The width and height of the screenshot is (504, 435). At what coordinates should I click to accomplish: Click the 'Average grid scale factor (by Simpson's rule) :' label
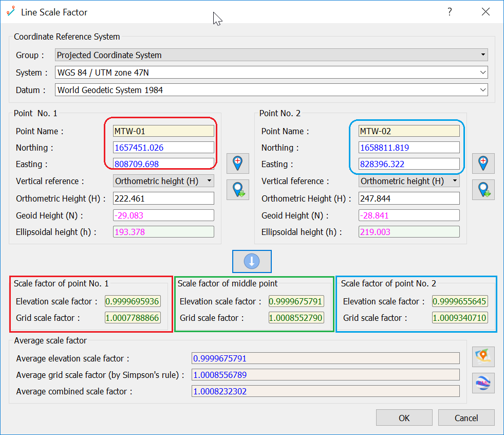tap(100, 375)
